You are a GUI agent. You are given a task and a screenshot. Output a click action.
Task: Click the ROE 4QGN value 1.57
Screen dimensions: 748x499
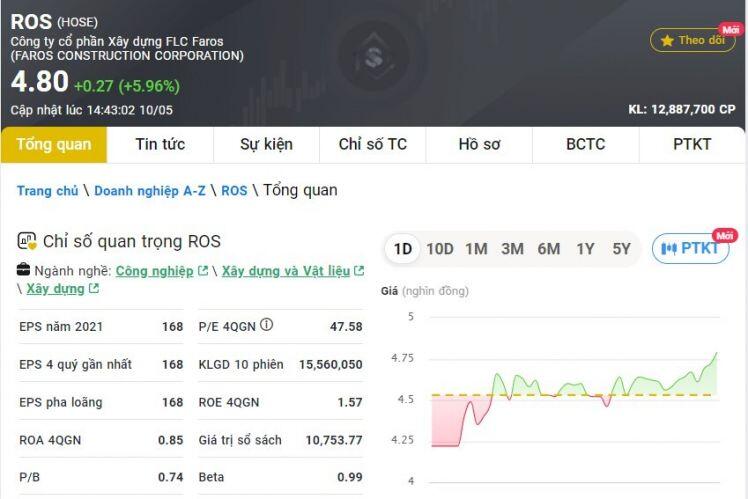point(350,402)
